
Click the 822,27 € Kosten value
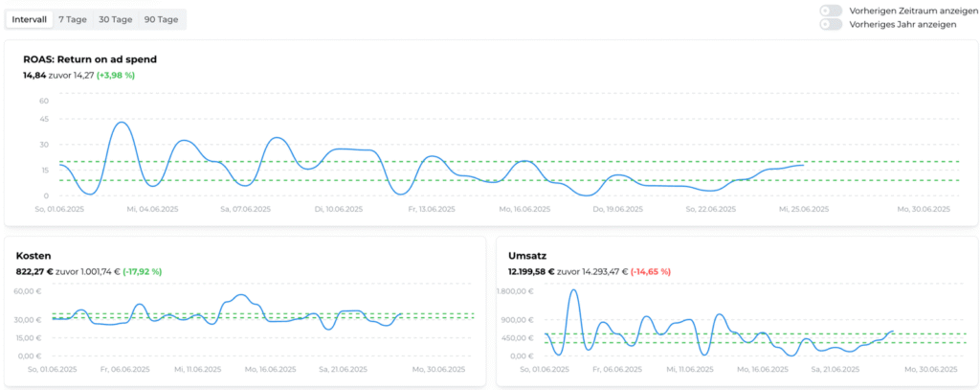[34, 271]
